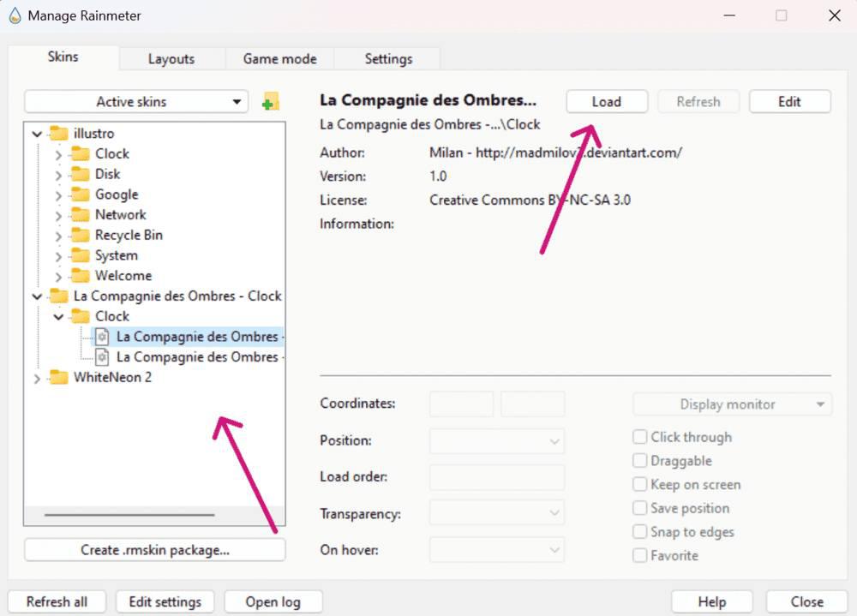Click the Refresh all button
The height and width of the screenshot is (616, 857).
pos(57,601)
